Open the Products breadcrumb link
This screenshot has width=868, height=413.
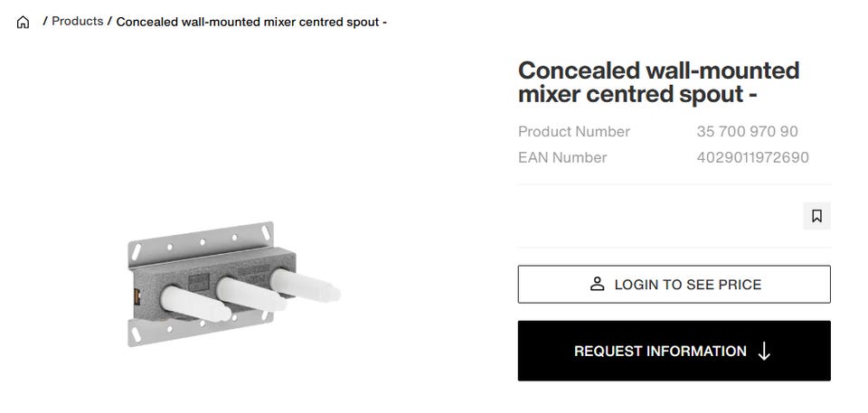pyautogui.click(x=78, y=21)
